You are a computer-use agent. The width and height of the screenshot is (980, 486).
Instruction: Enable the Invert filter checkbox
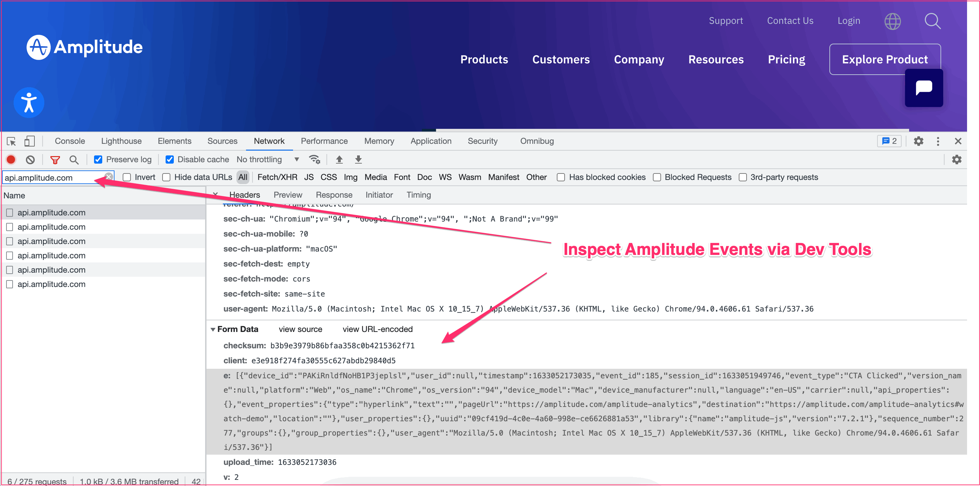(127, 177)
